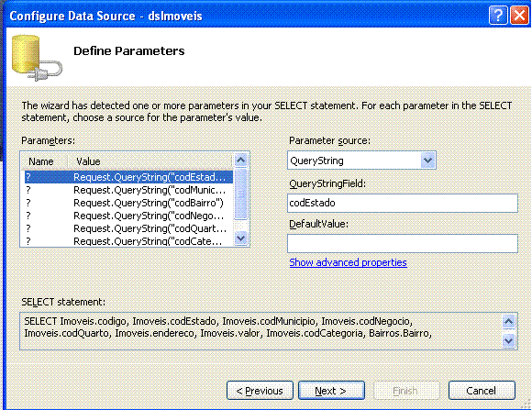Select the codNego parameter row

click(128, 216)
